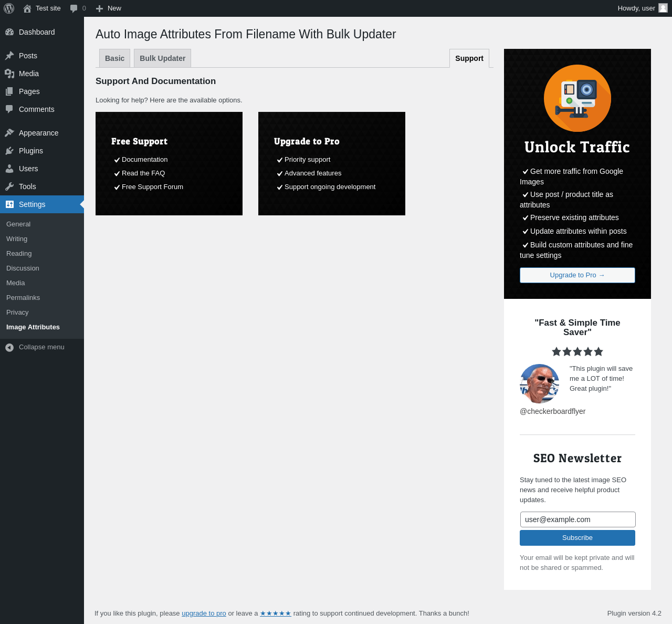Open Image Attributes submenu item
Screen dimensions: 672x624
click(33, 327)
